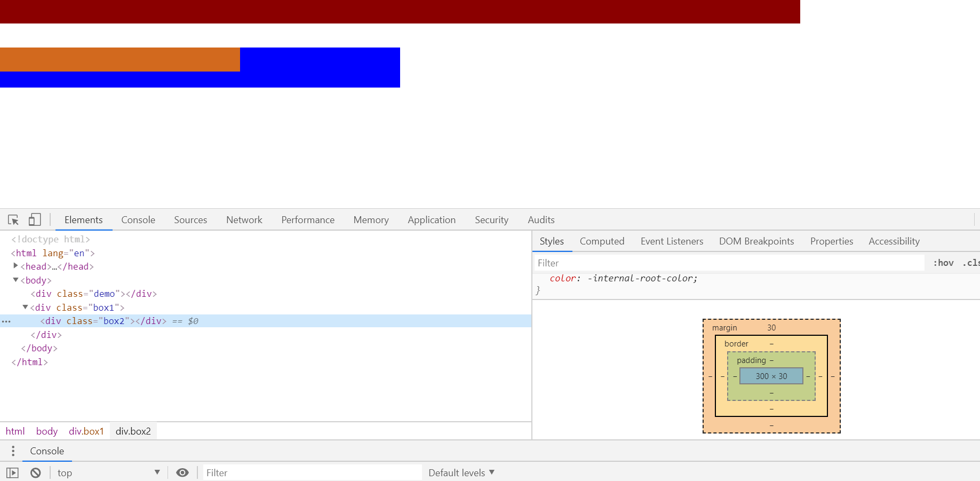The height and width of the screenshot is (481, 980).
Task: Clear the console with the ban icon
Action: point(36,473)
